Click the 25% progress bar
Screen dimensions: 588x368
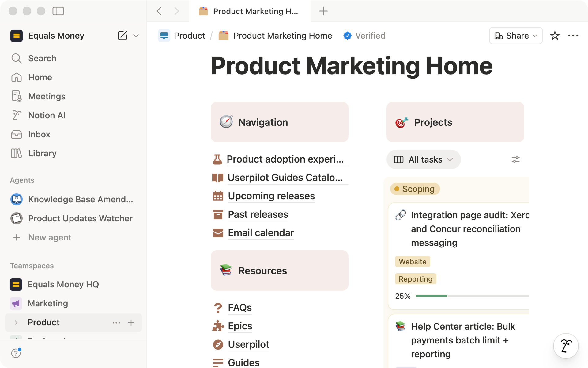point(472,296)
